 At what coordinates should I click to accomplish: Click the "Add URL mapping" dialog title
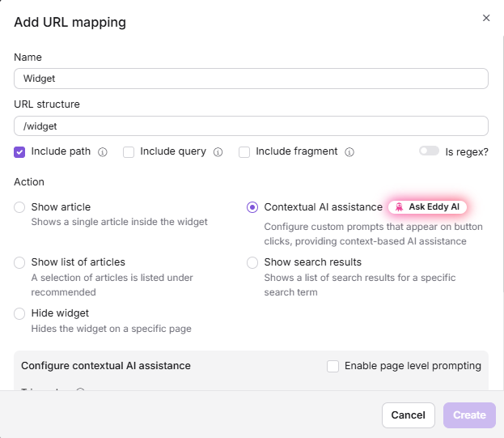tap(70, 23)
